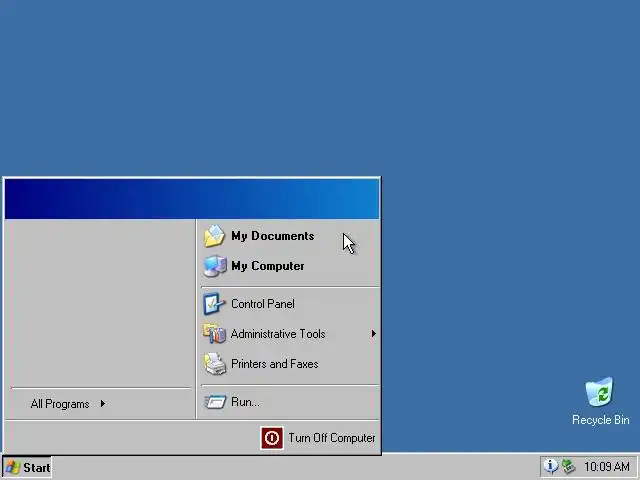The height and width of the screenshot is (480, 640).
Task: Open the My Documents folder icon
Action: click(x=214, y=236)
